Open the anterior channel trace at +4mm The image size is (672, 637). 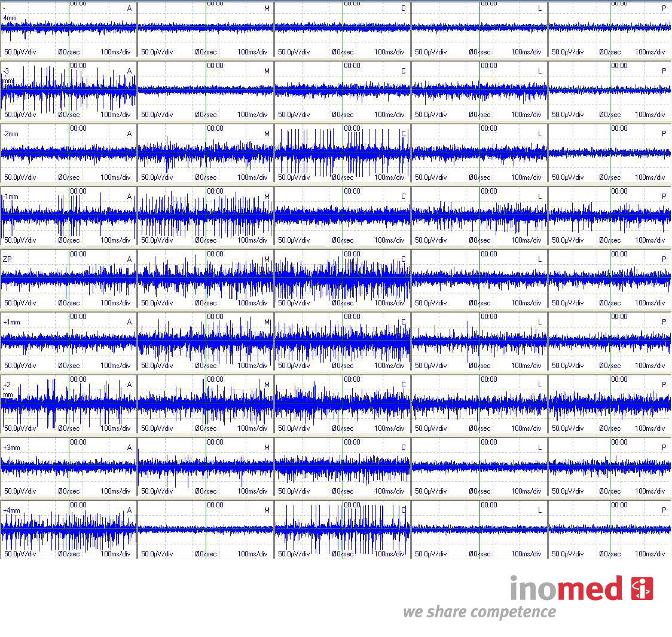[x=69, y=529]
